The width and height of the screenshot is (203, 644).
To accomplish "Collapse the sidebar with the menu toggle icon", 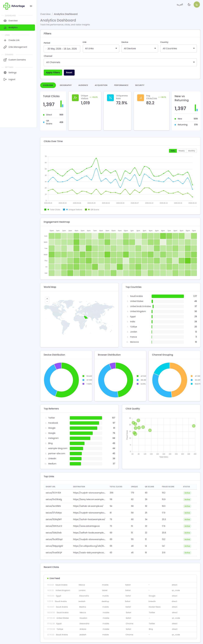I will [31, 6].
